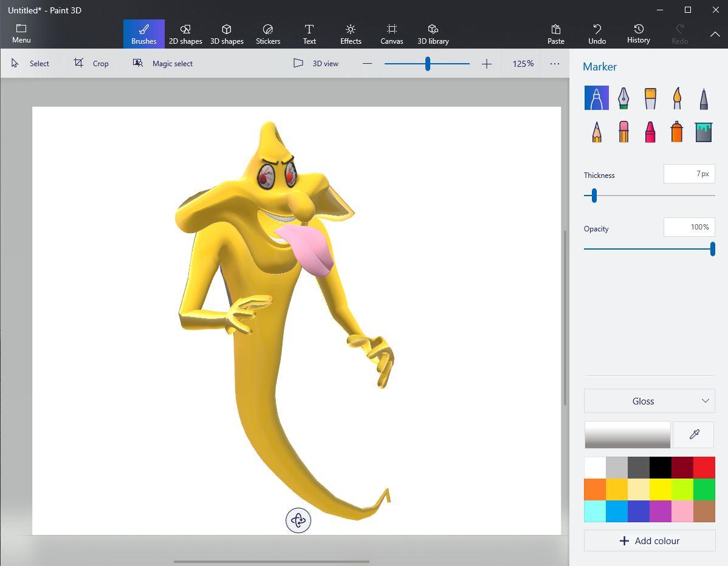Click the vertical canvas scrollbar
This screenshot has width=728, height=566.
pos(565,318)
